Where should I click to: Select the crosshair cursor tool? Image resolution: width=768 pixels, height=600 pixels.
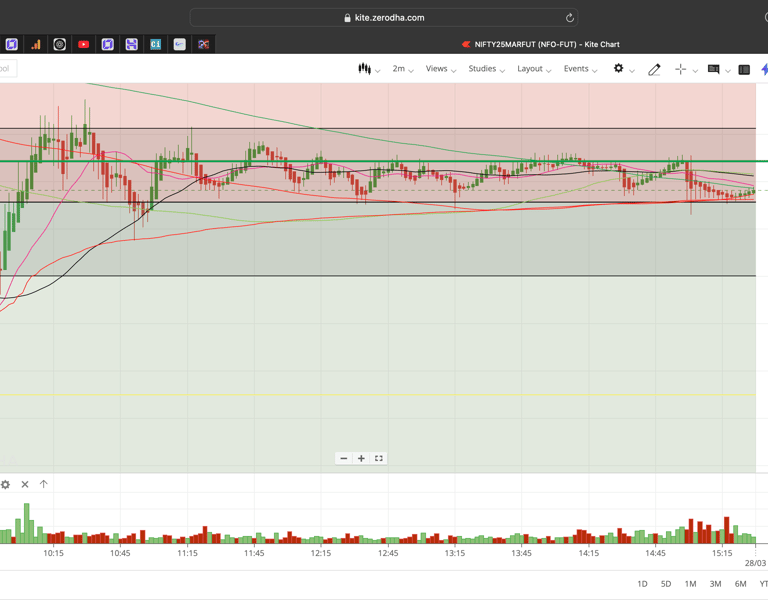680,70
